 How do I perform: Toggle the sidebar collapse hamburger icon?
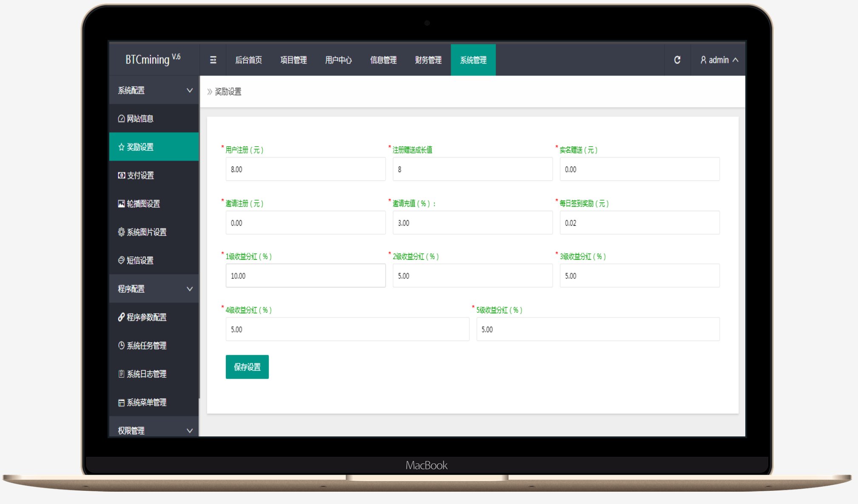pos(213,60)
